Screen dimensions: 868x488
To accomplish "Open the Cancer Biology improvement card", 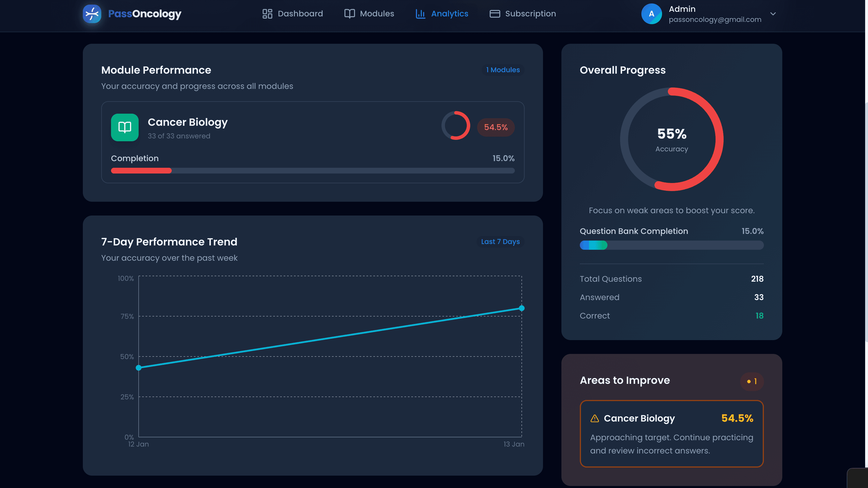I will tap(672, 434).
